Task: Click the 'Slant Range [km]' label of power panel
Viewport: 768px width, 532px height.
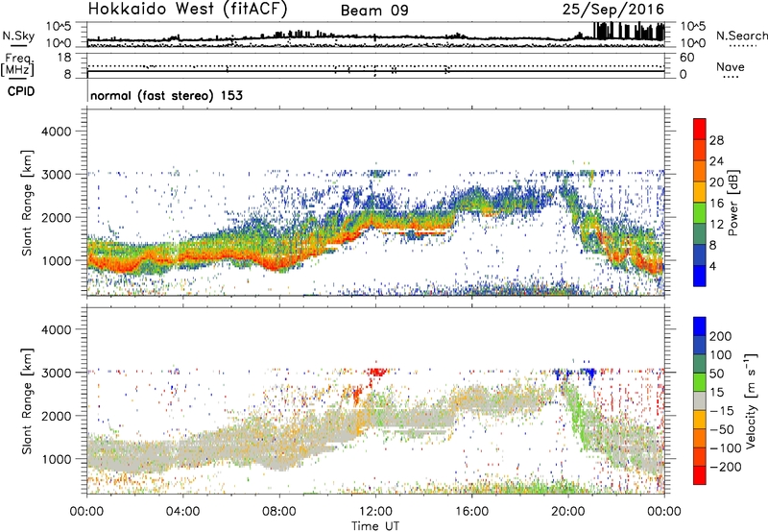Action: point(27,203)
